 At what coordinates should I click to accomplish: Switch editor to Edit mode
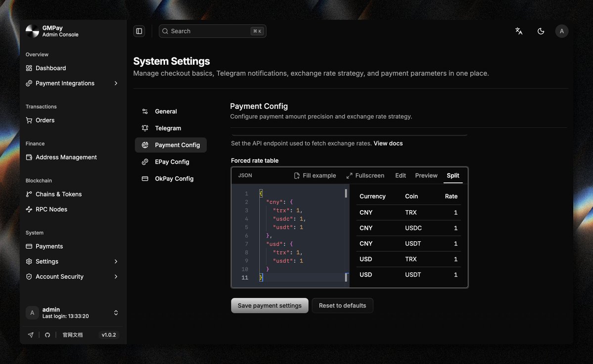(401, 176)
